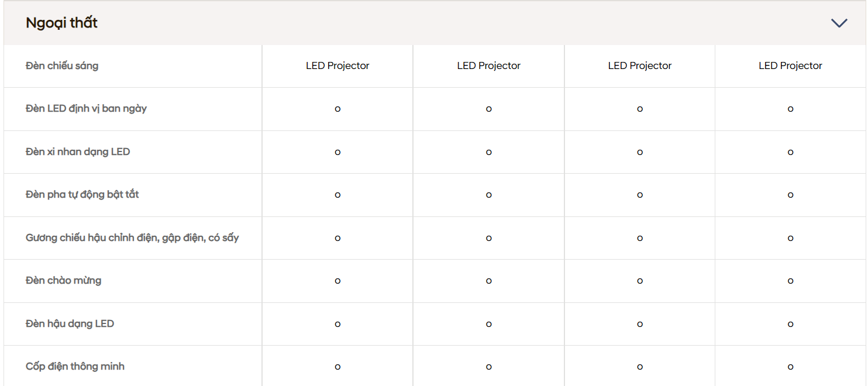Click the Ngoại thất section header

click(435, 23)
